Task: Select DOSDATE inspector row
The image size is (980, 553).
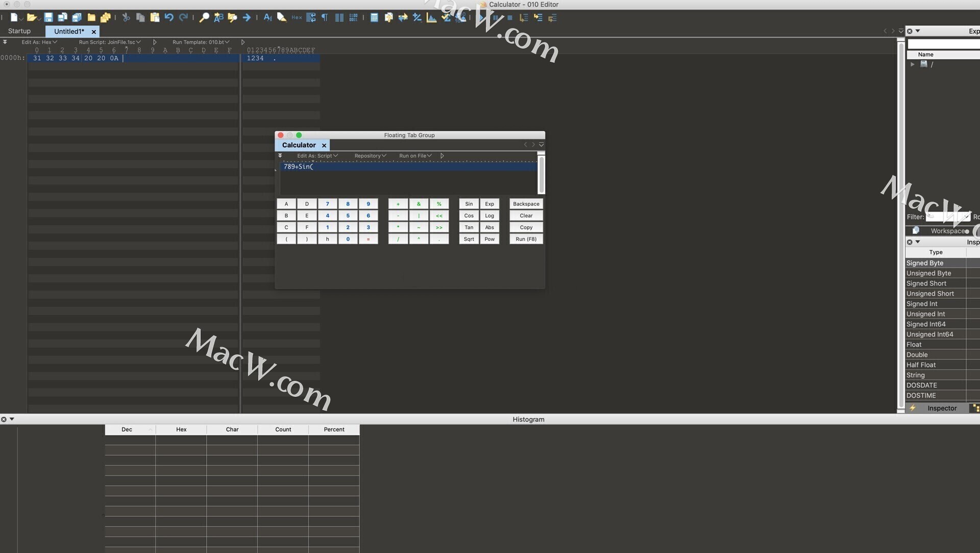Action: [942, 386]
